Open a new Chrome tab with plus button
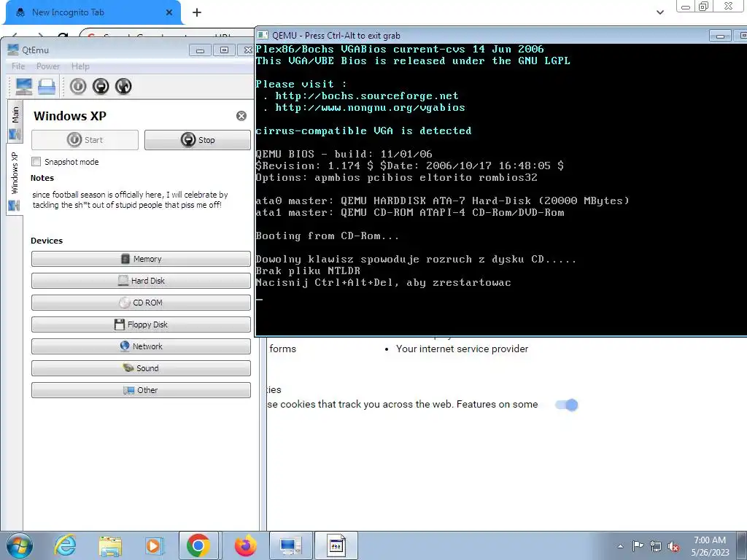The width and height of the screenshot is (747, 560). coord(197,12)
